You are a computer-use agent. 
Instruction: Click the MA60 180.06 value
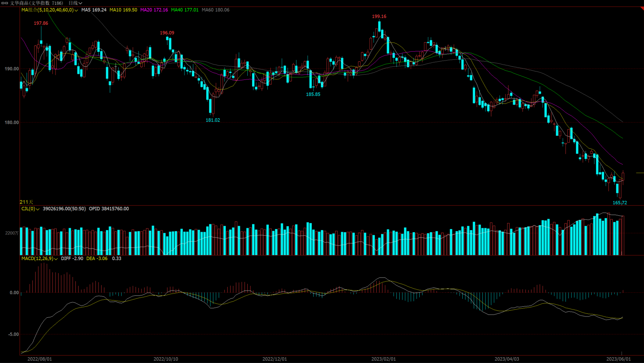[x=215, y=10]
